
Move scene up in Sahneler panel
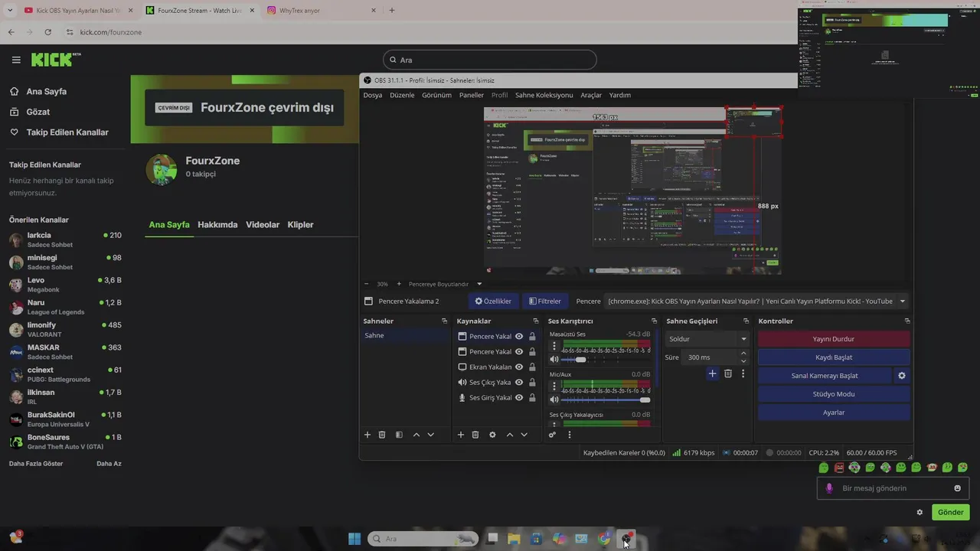416,435
